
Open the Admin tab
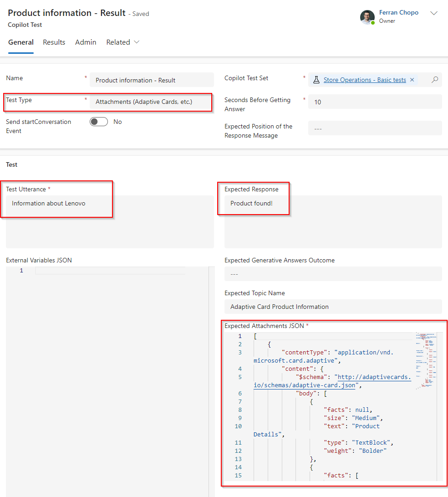click(x=86, y=42)
